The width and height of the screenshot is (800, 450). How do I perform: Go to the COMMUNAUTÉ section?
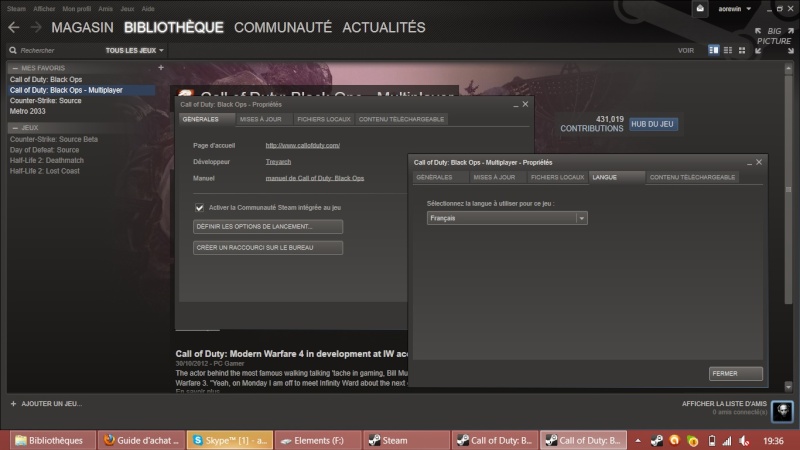[283, 28]
